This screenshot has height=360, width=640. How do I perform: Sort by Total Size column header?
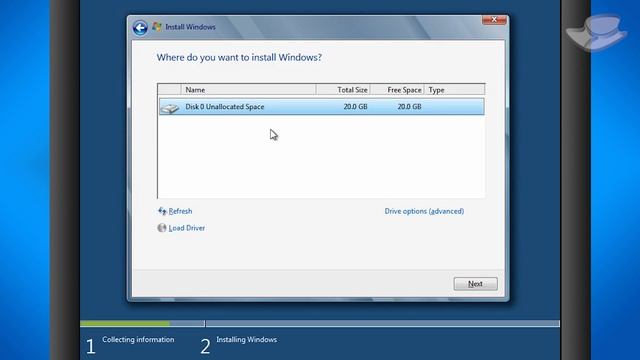(343, 89)
